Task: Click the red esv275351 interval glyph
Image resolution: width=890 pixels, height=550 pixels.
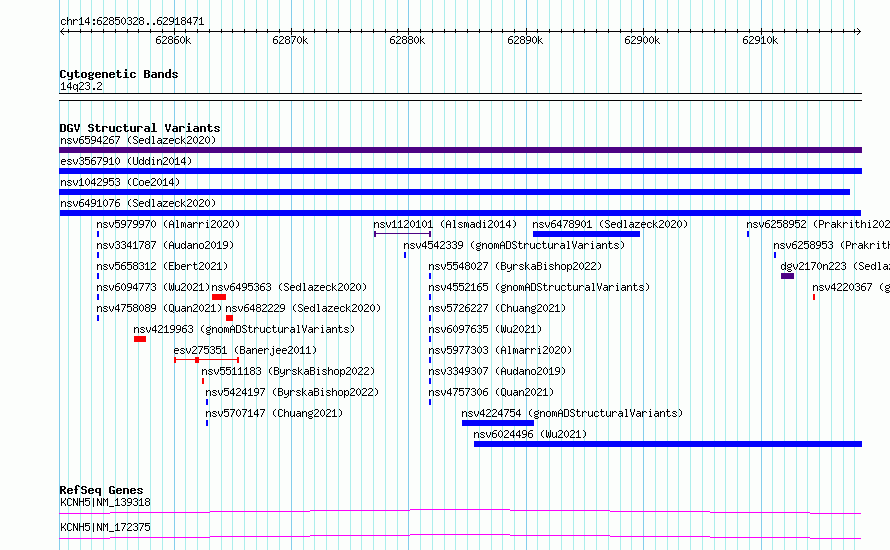Action: click(207, 360)
